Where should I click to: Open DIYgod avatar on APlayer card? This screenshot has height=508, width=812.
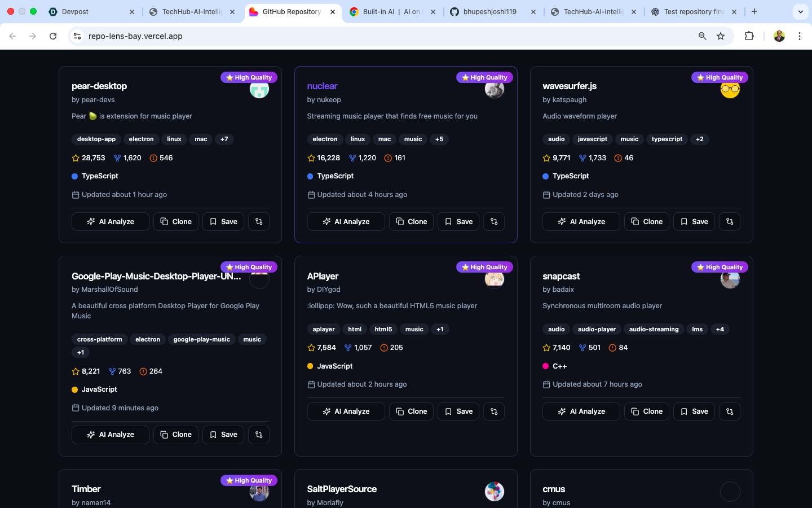495,279
